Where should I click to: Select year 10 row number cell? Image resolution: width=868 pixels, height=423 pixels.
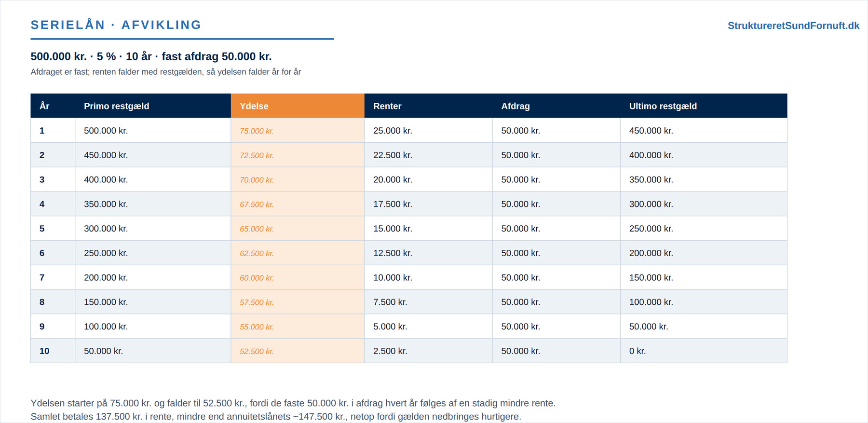53,351
